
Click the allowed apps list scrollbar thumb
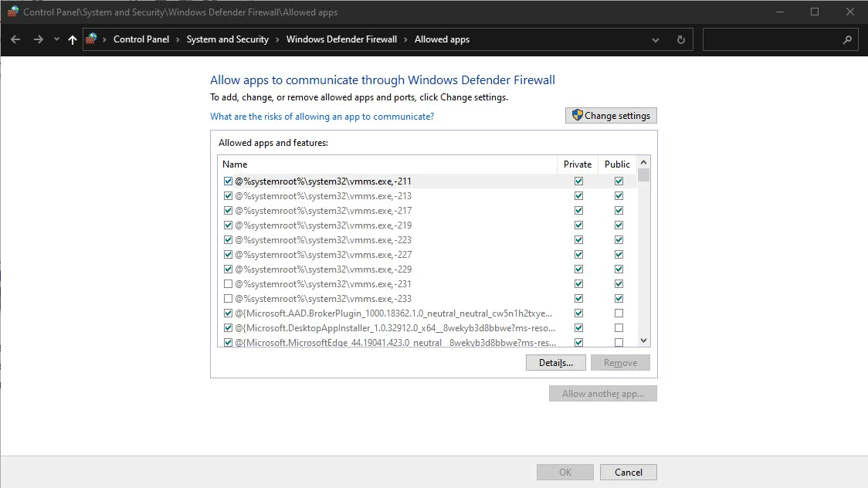(643, 175)
